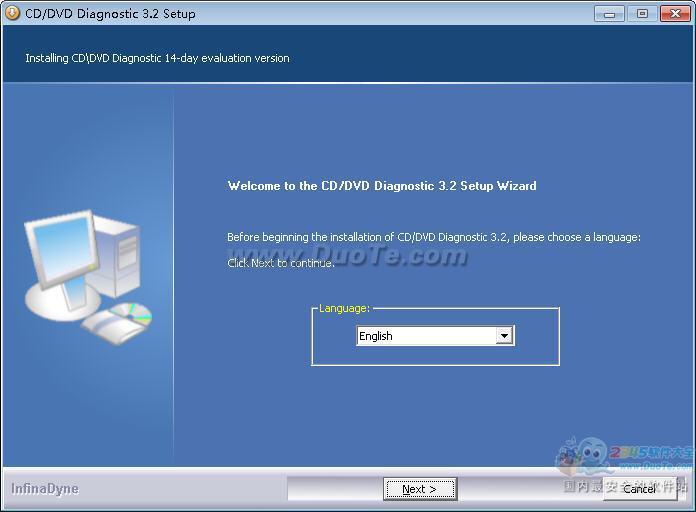Close the CD/DVD Diagnostic Setup window
This screenshot has height=512, width=696.
coord(675,13)
